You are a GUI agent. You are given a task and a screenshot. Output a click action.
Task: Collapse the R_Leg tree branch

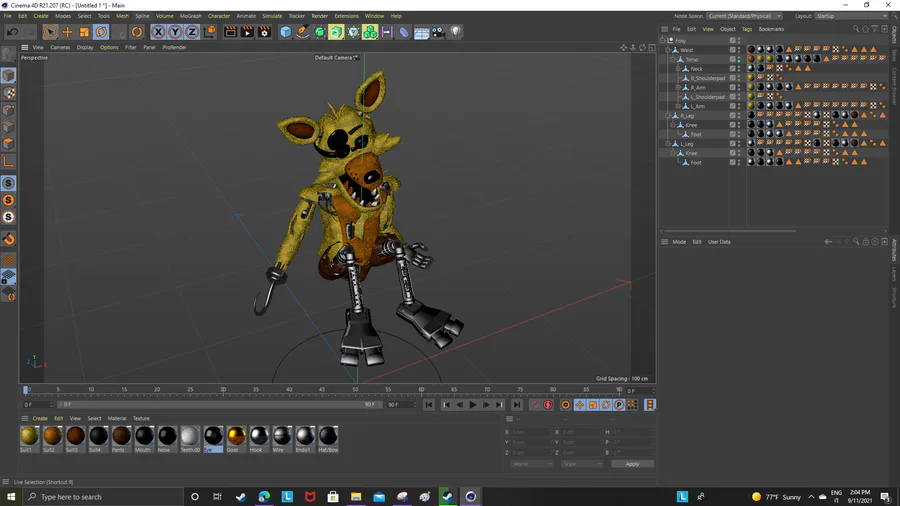coord(669,116)
